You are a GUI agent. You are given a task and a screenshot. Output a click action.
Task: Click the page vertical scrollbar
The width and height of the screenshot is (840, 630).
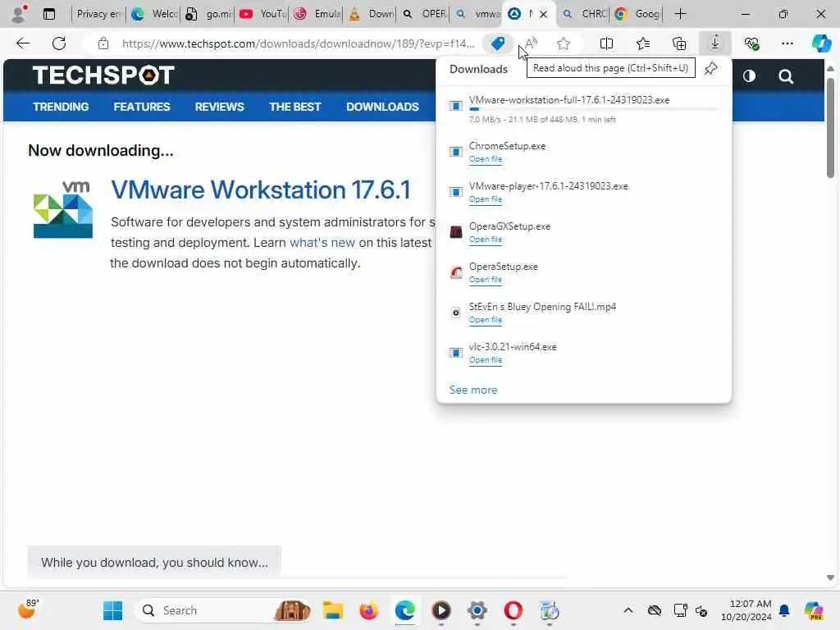coord(830,127)
